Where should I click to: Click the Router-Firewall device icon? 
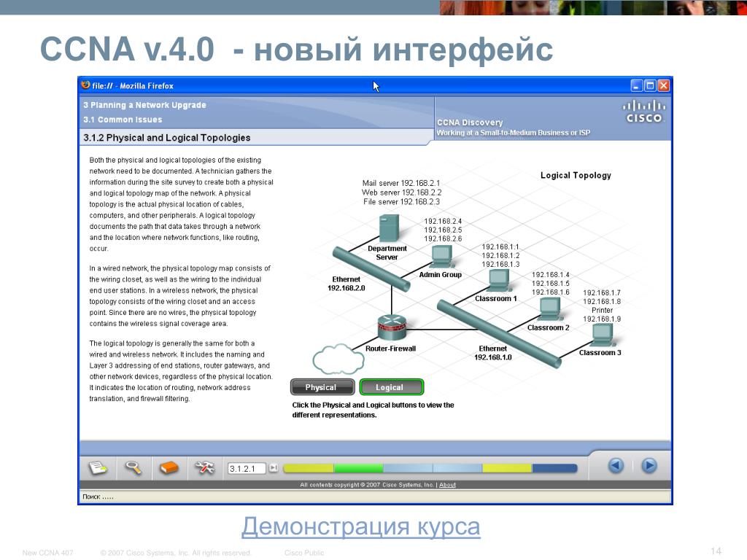392,327
